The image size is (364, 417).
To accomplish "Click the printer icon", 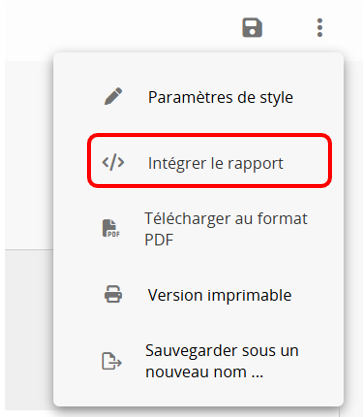I will [x=113, y=294].
